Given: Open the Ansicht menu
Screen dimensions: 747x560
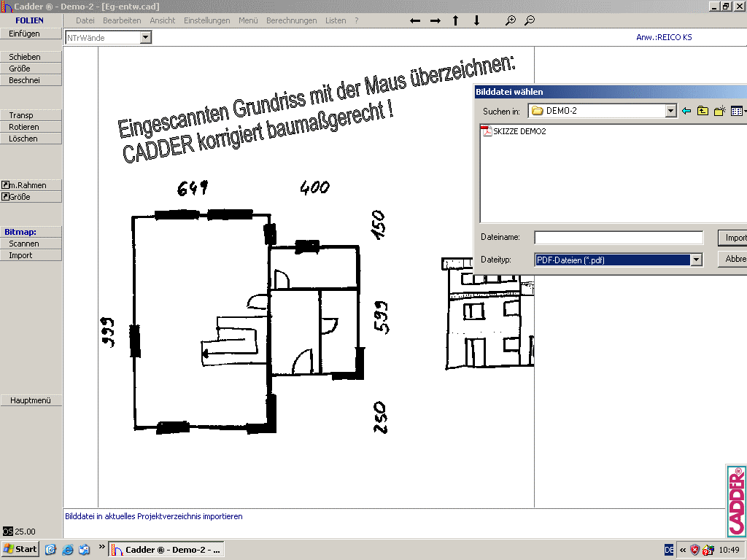Looking at the screenshot, I should (163, 20).
